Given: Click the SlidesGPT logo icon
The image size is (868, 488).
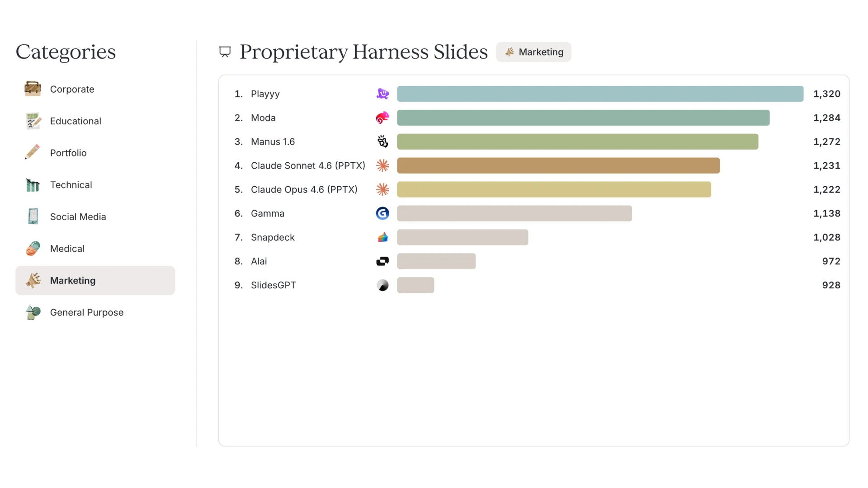Looking at the screenshot, I should 382,285.
